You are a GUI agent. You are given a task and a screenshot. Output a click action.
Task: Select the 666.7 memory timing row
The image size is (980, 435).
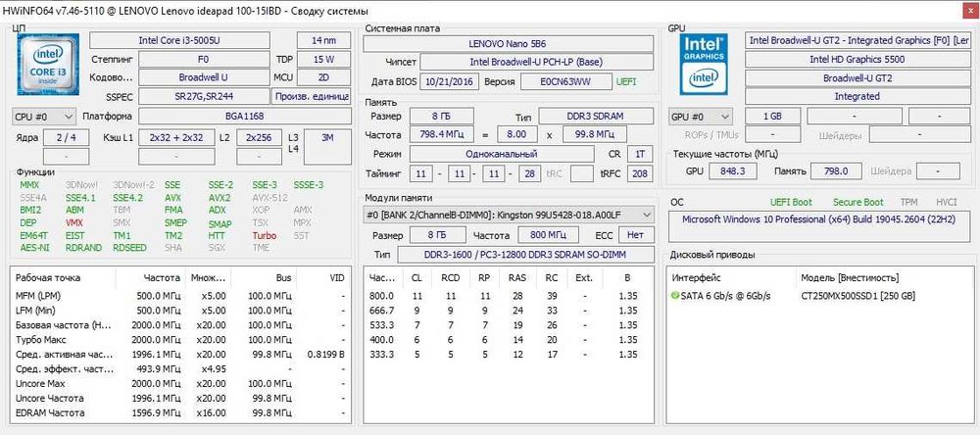pyautogui.click(x=508, y=310)
